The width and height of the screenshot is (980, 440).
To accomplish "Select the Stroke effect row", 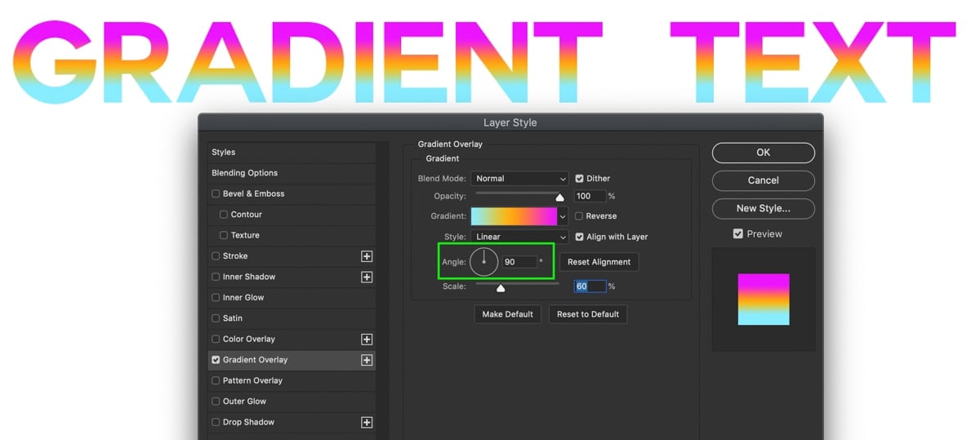I will pyautogui.click(x=292, y=256).
